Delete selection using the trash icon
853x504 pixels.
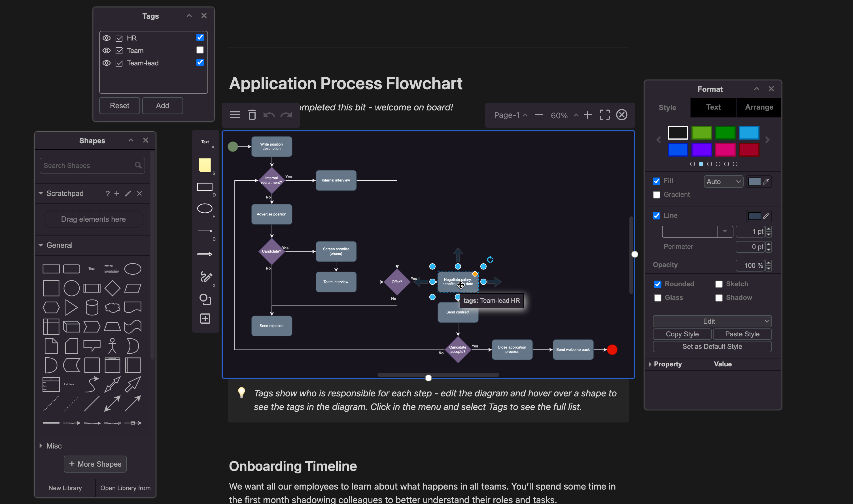point(252,114)
